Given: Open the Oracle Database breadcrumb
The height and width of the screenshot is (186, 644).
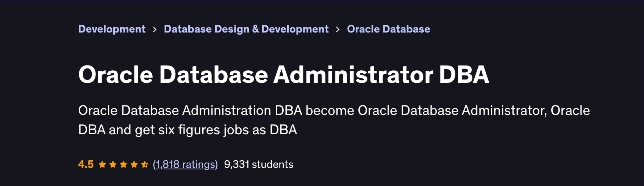Looking at the screenshot, I should 388,29.
